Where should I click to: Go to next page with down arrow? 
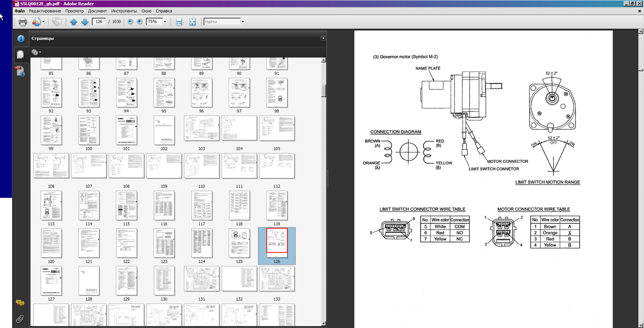[85, 22]
